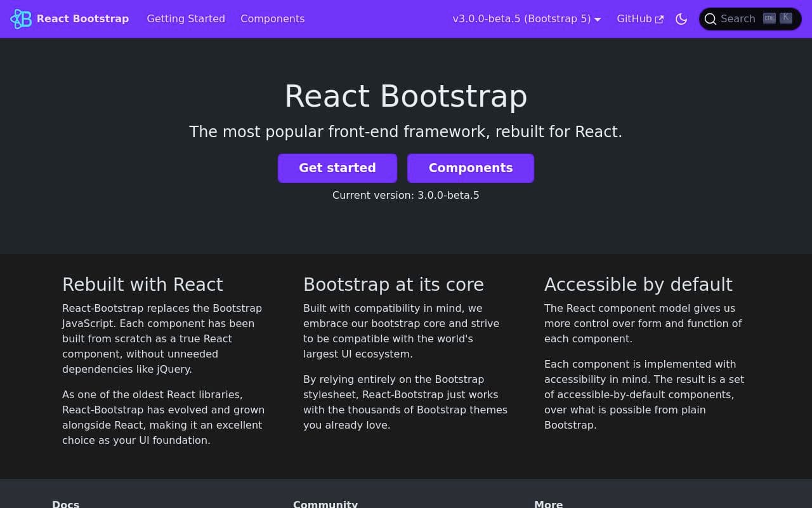This screenshot has height=508, width=812.
Task: Click the Current version 3.0.0-beta.5 text
Action: pyautogui.click(x=406, y=195)
